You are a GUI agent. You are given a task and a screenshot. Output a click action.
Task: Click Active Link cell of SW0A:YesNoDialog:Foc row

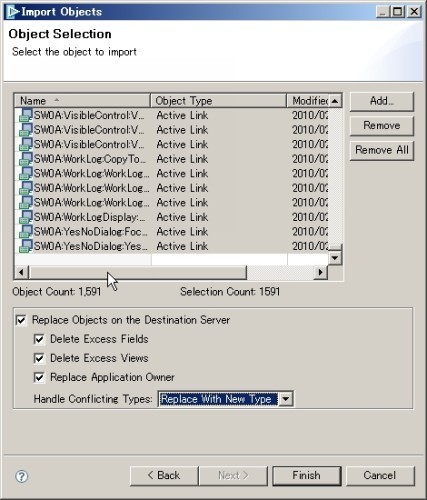click(182, 232)
